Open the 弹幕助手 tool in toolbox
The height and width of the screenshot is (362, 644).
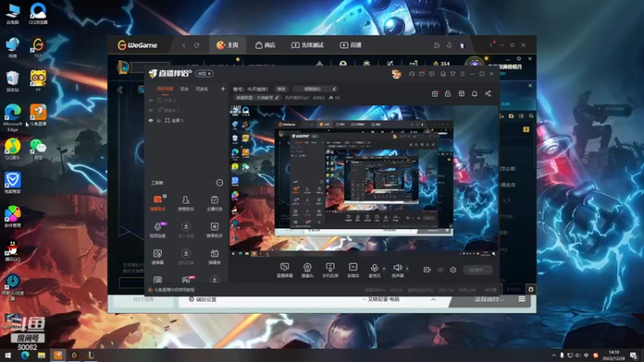point(158,204)
